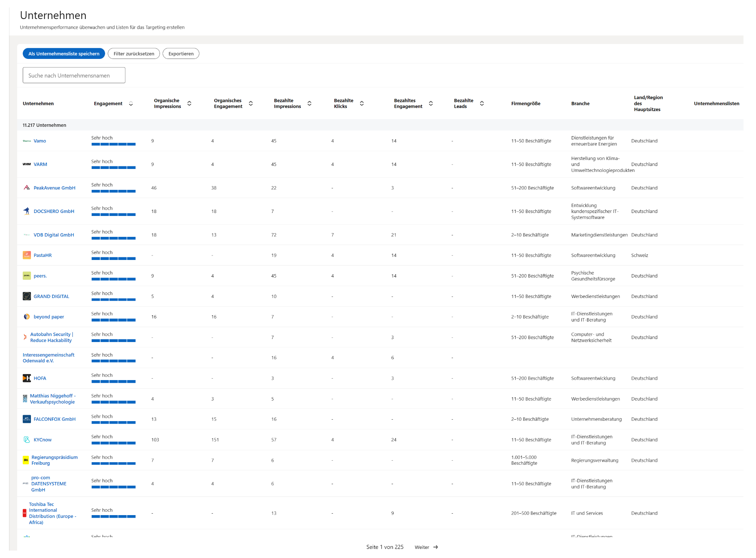Open the Vamo company link
The width and height of the screenshot is (756, 558).
(40, 141)
